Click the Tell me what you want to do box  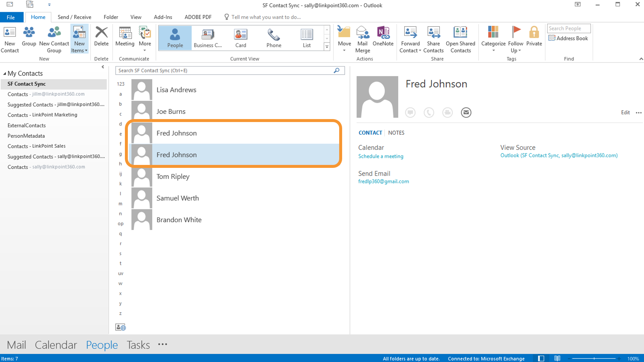tap(263, 17)
